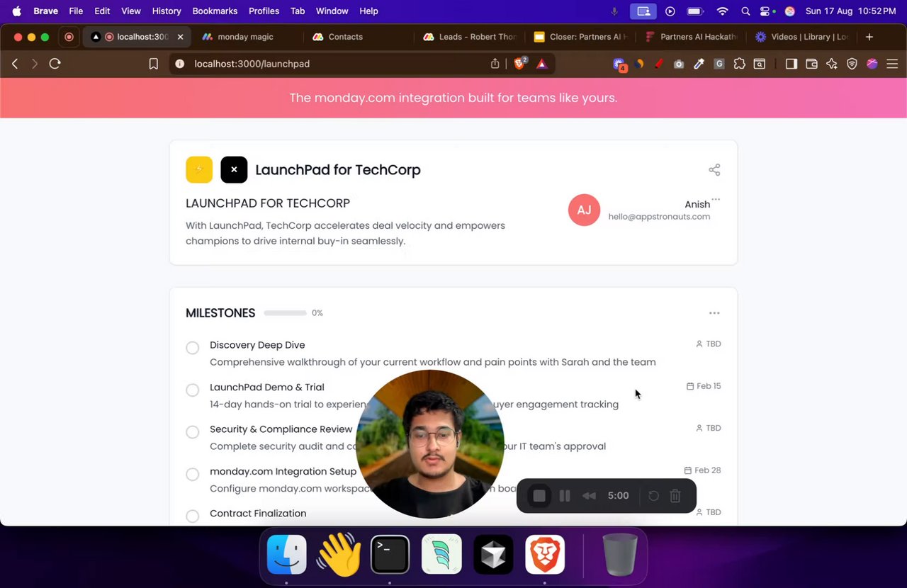Switch to the Closer: Partners AI tab
Viewport: 907px width, 588px height.
click(x=581, y=37)
